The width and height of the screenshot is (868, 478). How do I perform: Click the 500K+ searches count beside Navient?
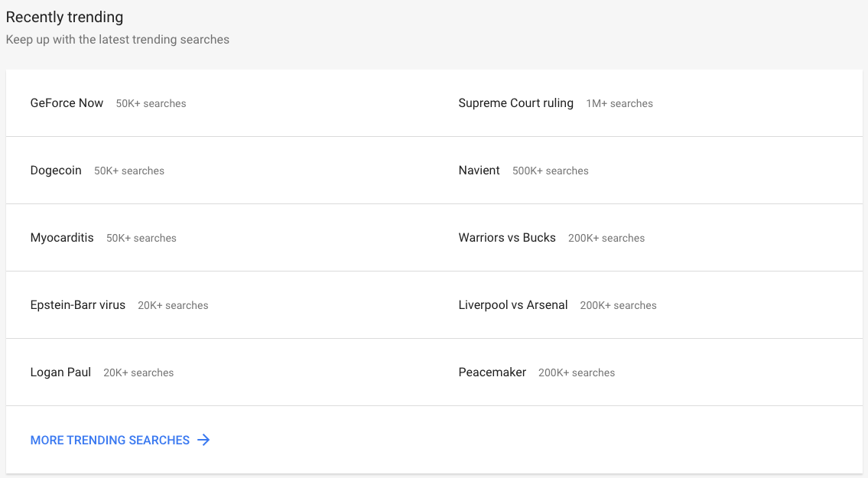click(x=550, y=171)
